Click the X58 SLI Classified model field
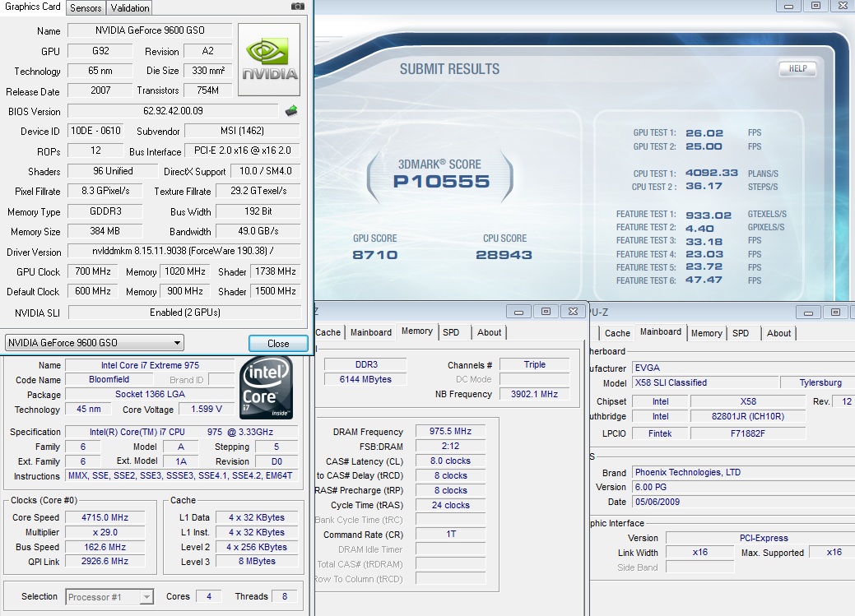Viewport: 855px width, 616px height. point(704,382)
